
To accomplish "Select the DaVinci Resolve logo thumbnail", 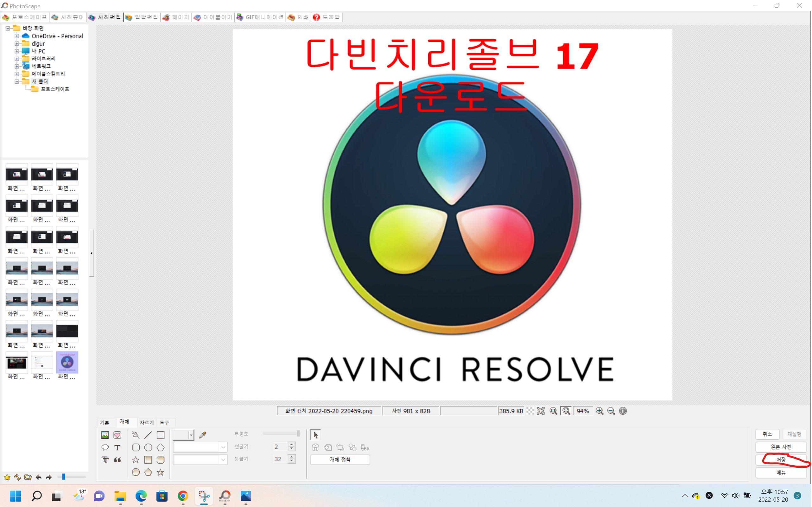I will (67, 363).
